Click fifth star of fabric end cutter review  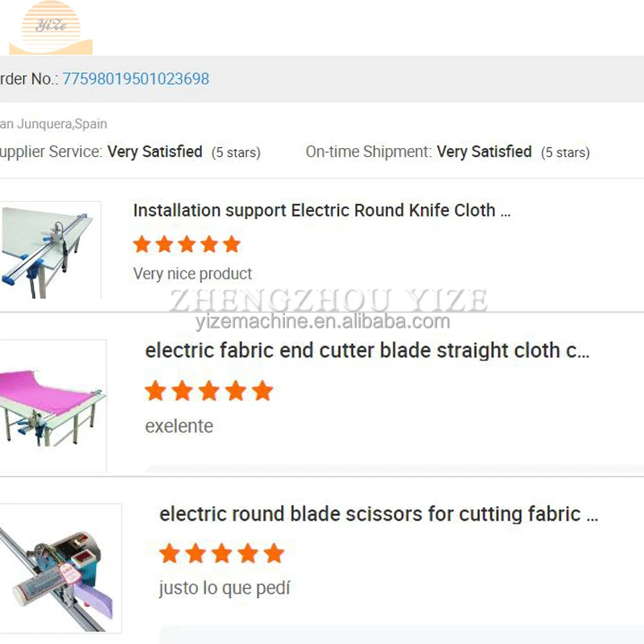point(262,391)
